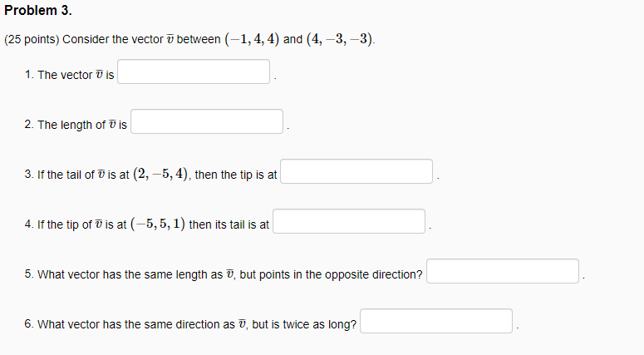Click the text 'The vector v is'
Viewport: 644px width, 355px height.
click(x=76, y=75)
